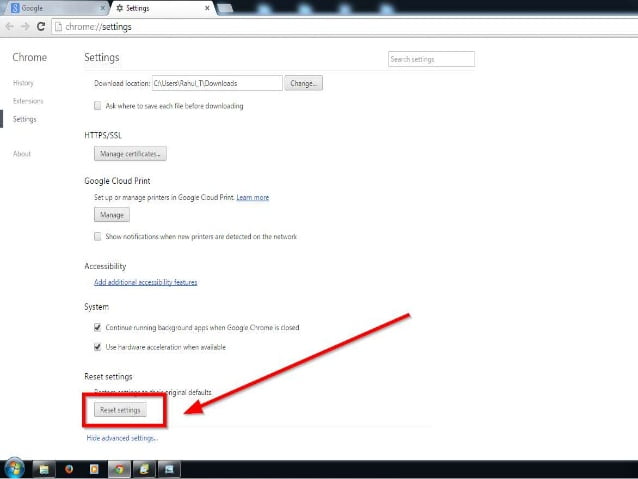This screenshot has height=479, width=638.
Task: Select the Settings tab
Action: (163, 8)
